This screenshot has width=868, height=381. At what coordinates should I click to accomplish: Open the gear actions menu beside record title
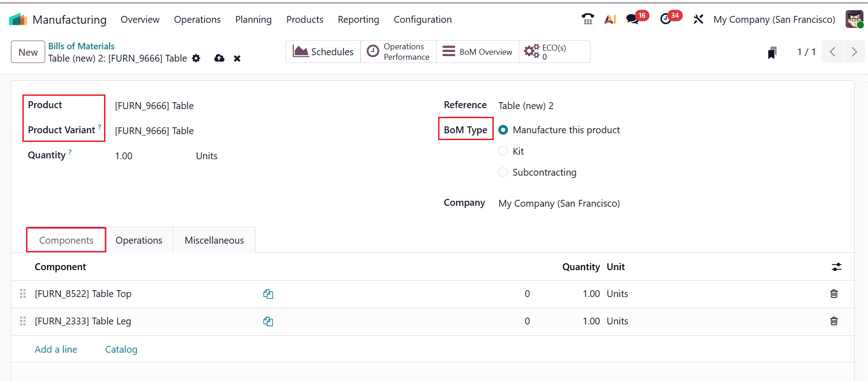[196, 58]
